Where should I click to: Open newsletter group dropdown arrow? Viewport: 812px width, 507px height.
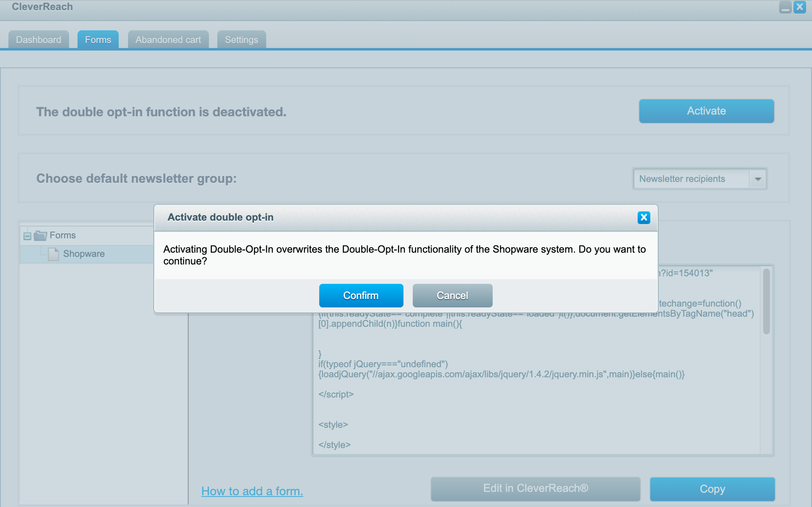(758, 179)
